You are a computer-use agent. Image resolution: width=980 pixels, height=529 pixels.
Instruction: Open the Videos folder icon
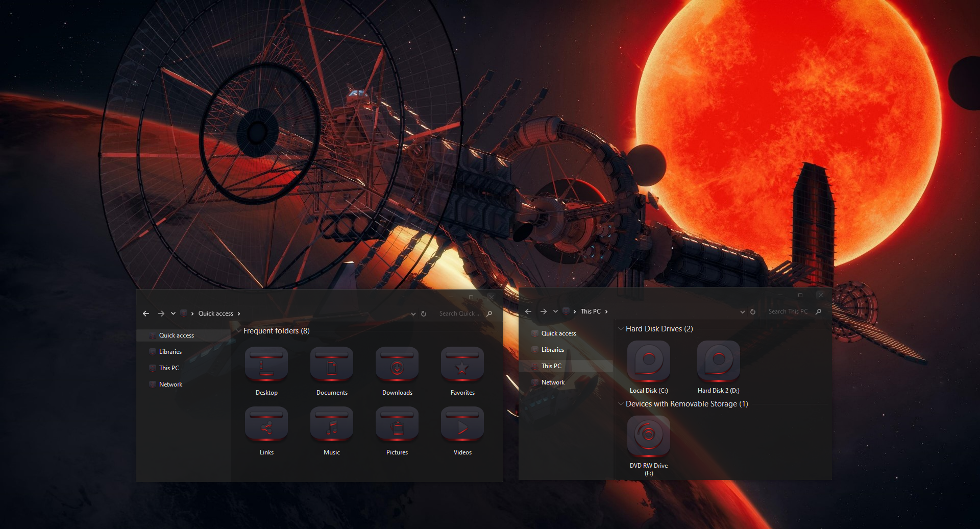(462, 424)
